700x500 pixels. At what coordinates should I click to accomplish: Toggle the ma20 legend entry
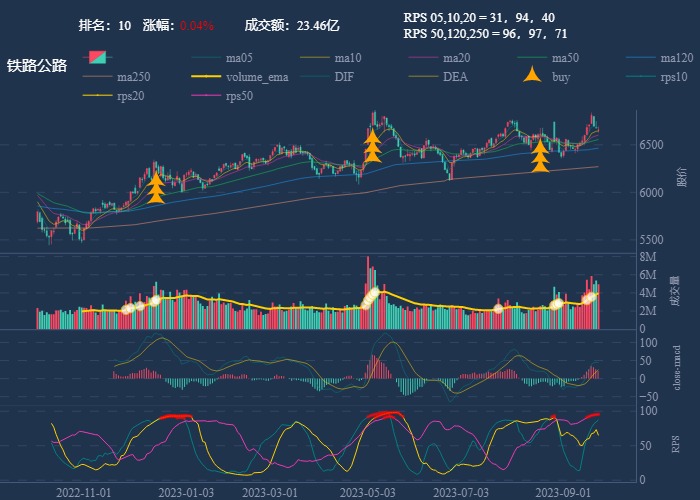point(457,58)
